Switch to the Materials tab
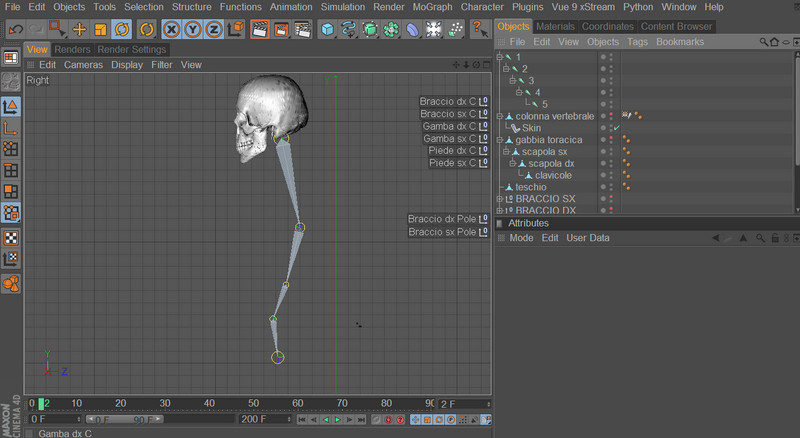Image resolution: width=800 pixels, height=438 pixels. click(x=555, y=26)
